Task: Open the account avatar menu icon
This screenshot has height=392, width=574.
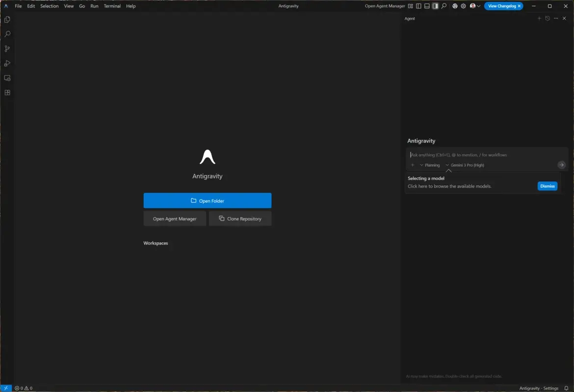Action: 471,6
